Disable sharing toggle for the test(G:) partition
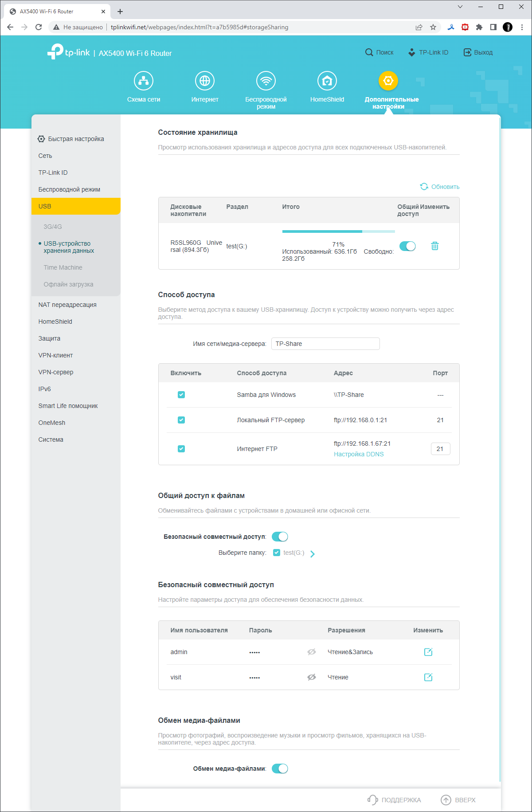This screenshot has height=812, width=532. click(x=407, y=246)
